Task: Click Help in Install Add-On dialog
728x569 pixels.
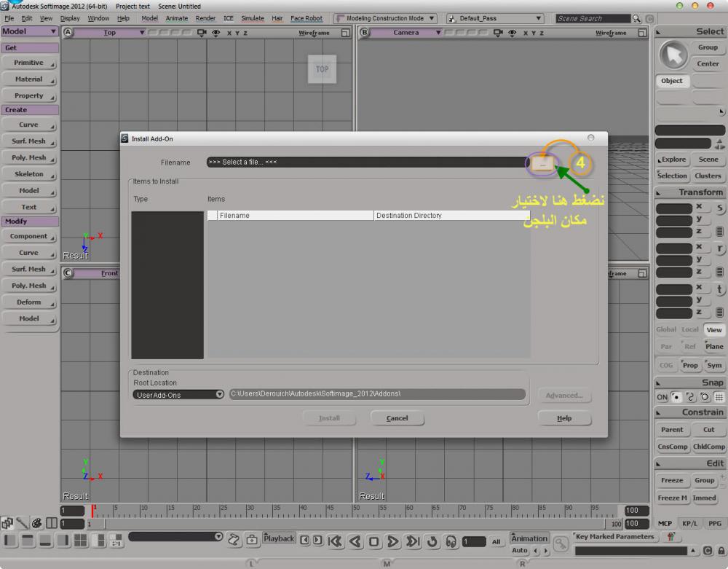Action: pos(565,418)
